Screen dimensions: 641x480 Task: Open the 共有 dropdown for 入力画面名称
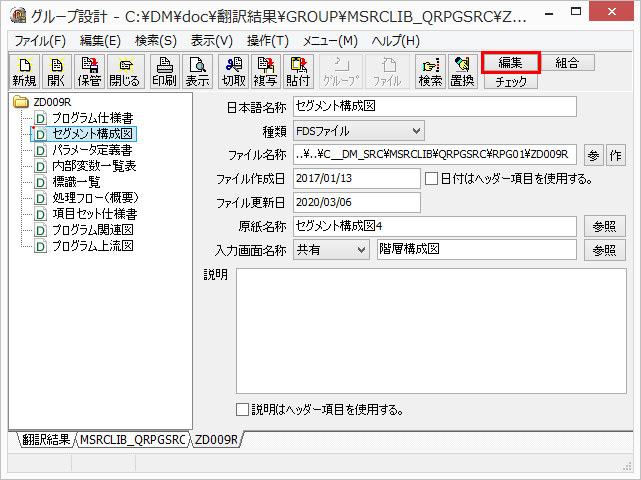coord(331,250)
